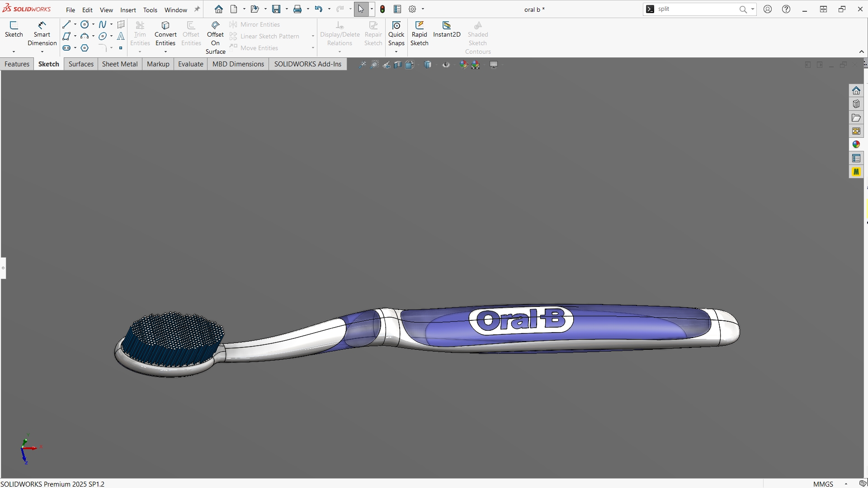The image size is (868, 488).
Task: Select the Circle sketch tool
Action: [85, 24]
